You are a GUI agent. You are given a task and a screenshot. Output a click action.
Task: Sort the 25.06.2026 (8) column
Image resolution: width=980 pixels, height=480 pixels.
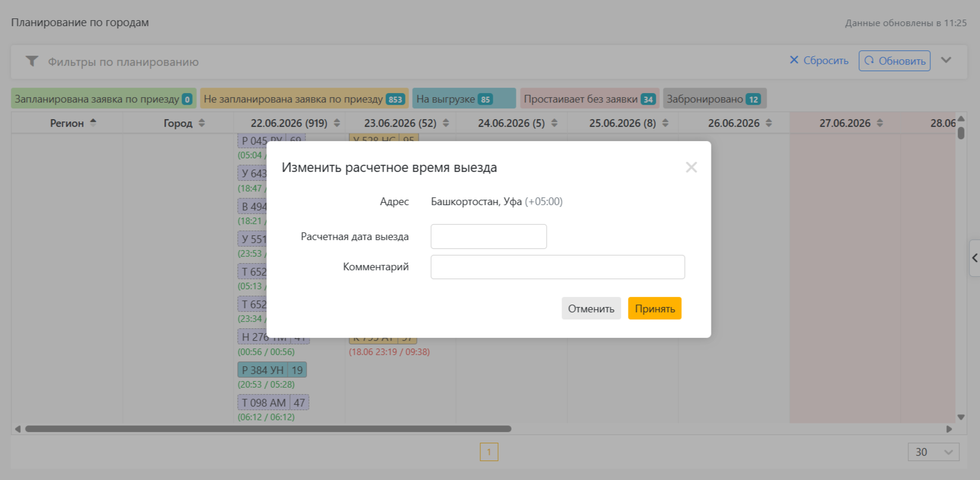[665, 123]
